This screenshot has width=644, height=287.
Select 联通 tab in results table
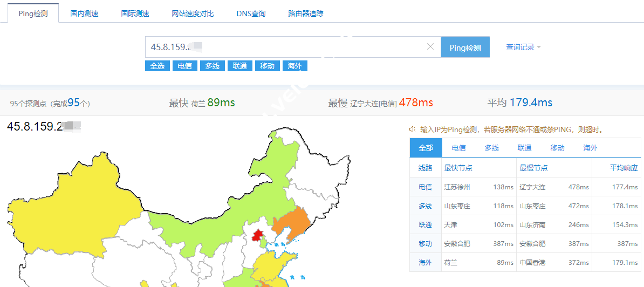pyautogui.click(x=524, y=148)
